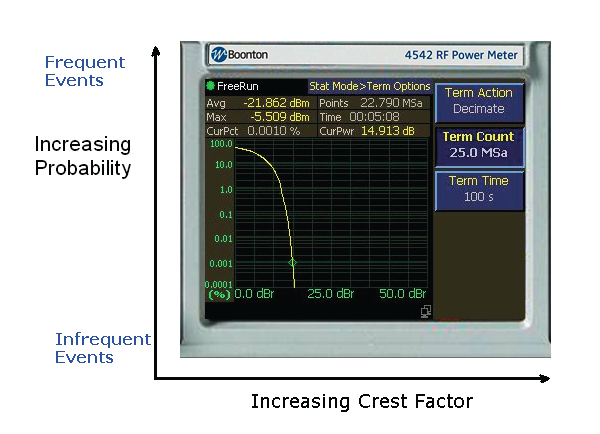The width and height of the screenshot is (600, 434).
Task: Click the green diamond cursor marker on curve
Action: pyautogui.click(x=293, y=262)
